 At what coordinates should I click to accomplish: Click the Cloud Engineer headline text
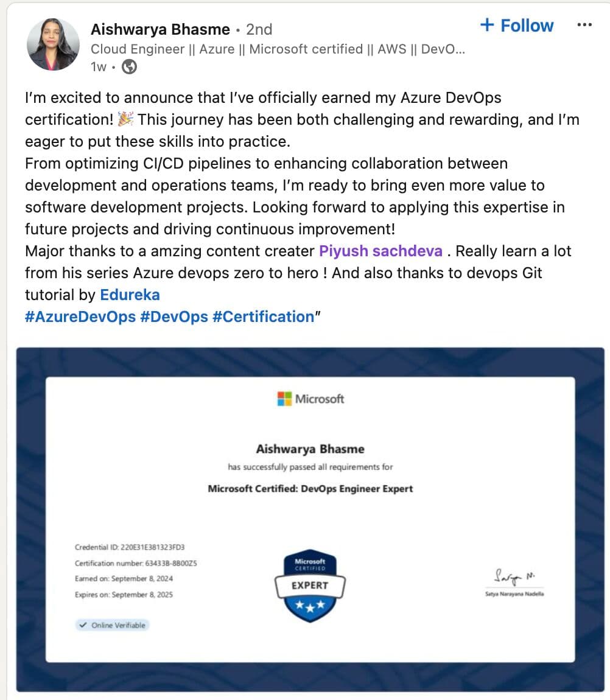tap(278, 49)
